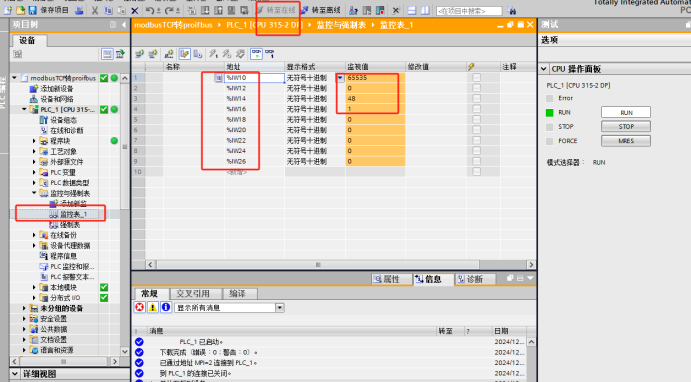
Task: Click the project tree overview icon button
Action: (x=107, y=54)
